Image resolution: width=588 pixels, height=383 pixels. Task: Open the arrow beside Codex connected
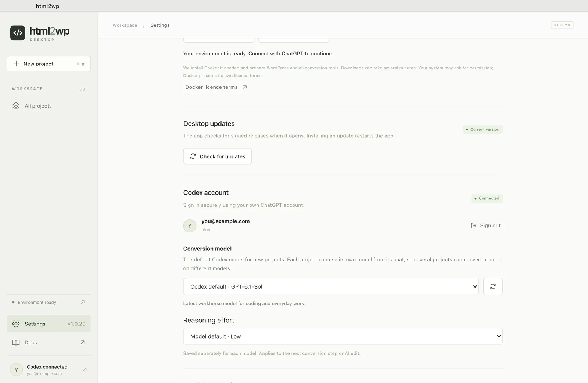point(85,369)
